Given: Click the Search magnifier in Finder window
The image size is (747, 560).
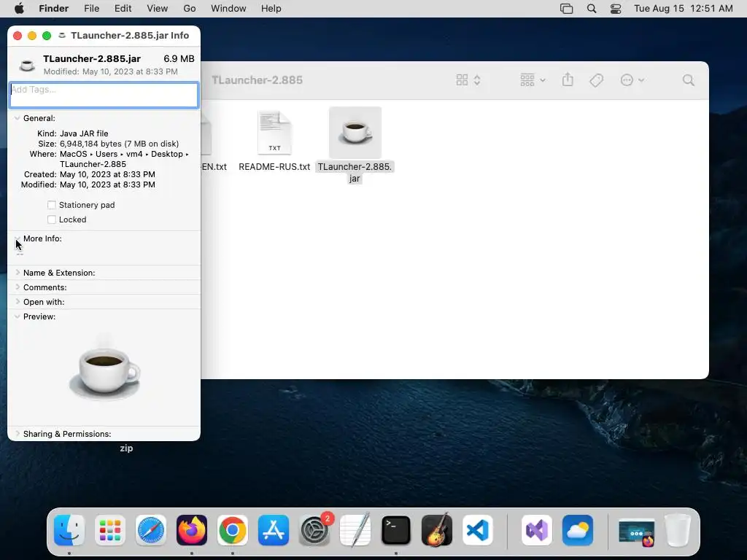Looking at the screenshot, I should point(688,80).
